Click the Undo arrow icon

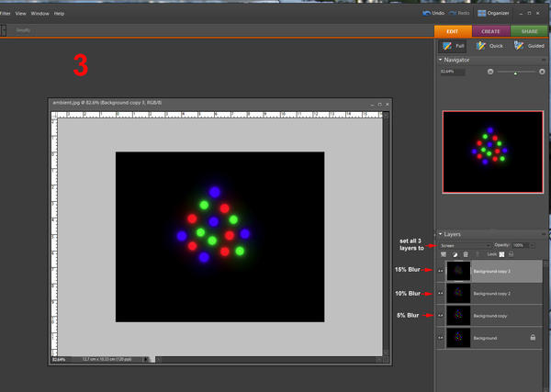(426, 13)
